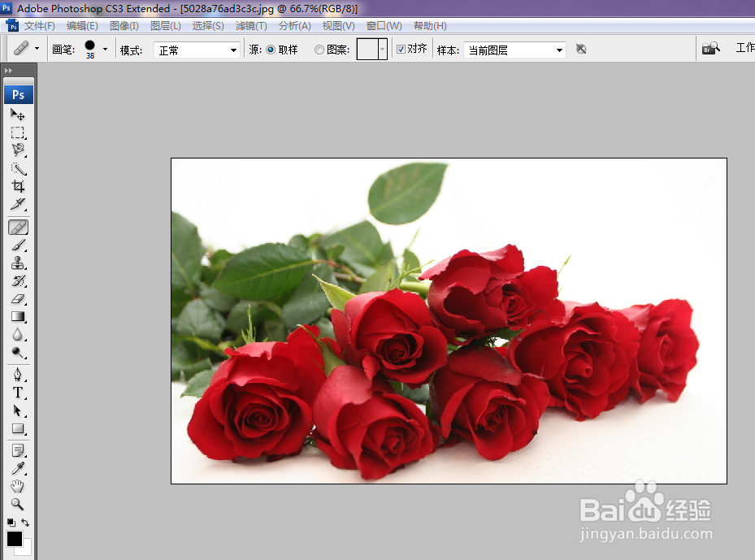Click the document system menu Ps icon
The width and height of the screenshot is (755, 560).
[12, 25]
